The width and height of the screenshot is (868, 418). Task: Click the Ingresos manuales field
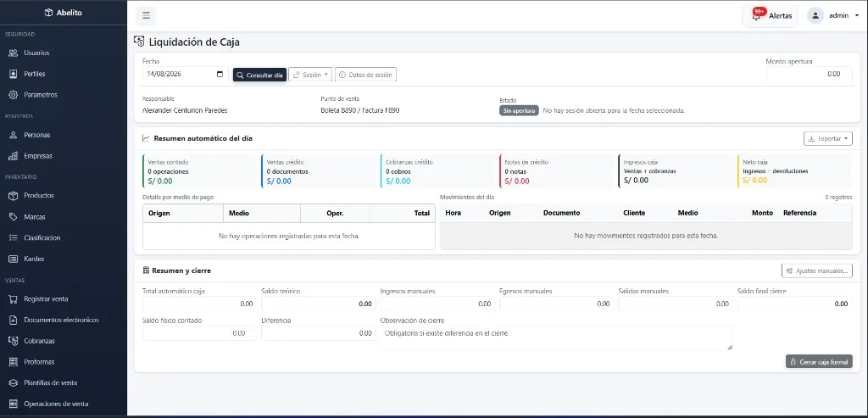click(437, 304)
